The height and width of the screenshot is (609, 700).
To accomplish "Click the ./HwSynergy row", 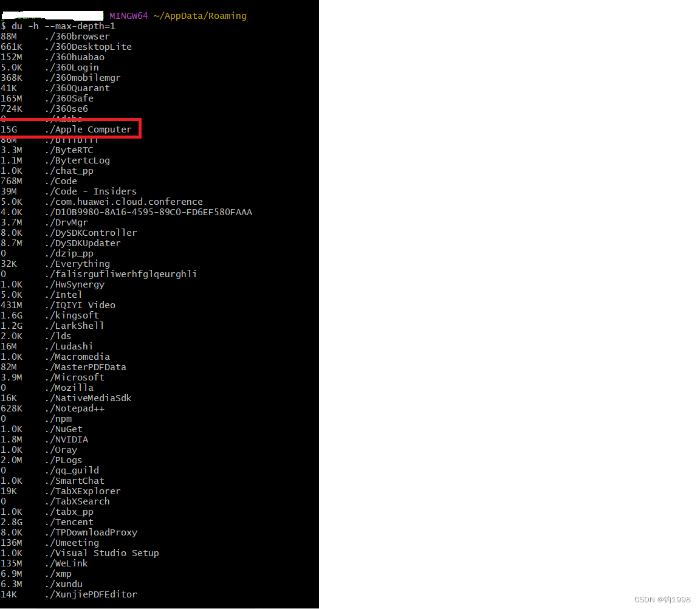I will pyautogui.click(x=53, y=284).
